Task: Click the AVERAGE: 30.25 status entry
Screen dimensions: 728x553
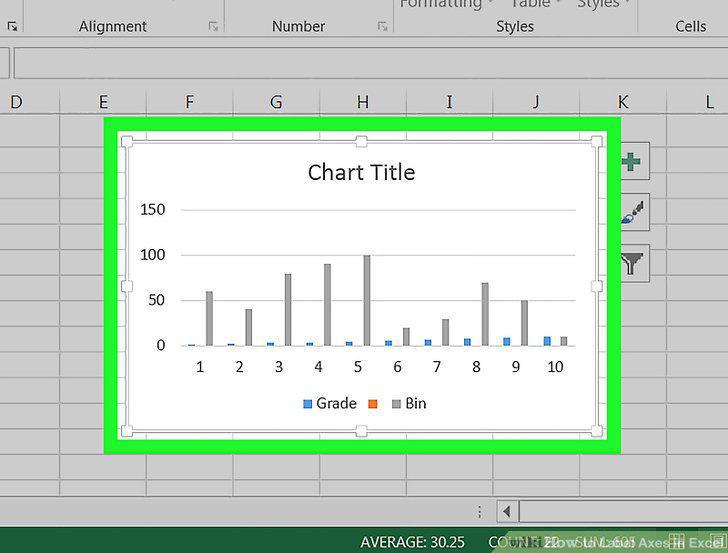Action: (412, 542)
